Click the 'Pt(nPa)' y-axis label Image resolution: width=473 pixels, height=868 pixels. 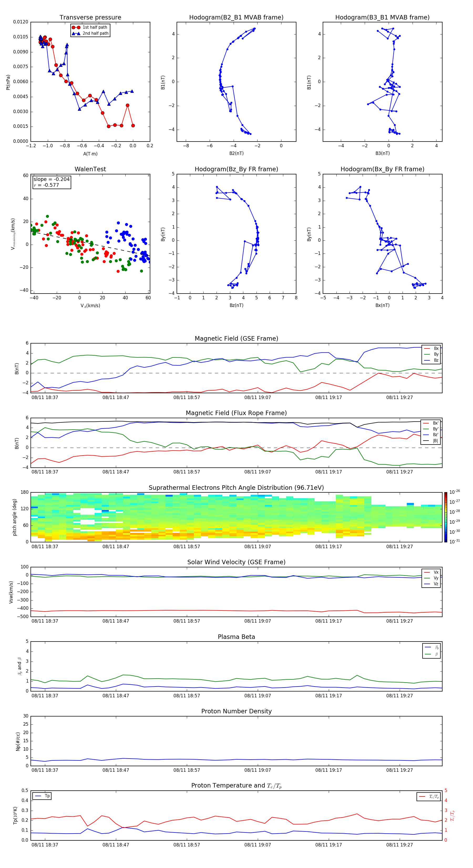point(8,82)
